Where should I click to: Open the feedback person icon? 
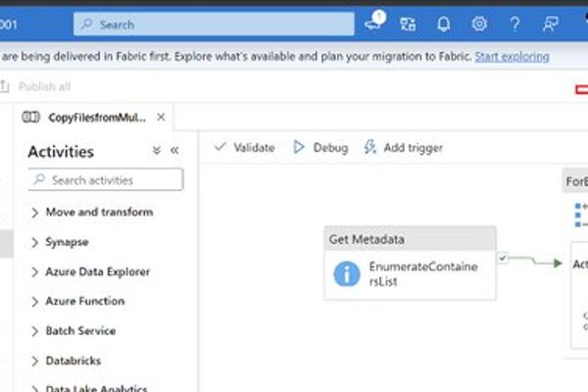click(551, 24)
